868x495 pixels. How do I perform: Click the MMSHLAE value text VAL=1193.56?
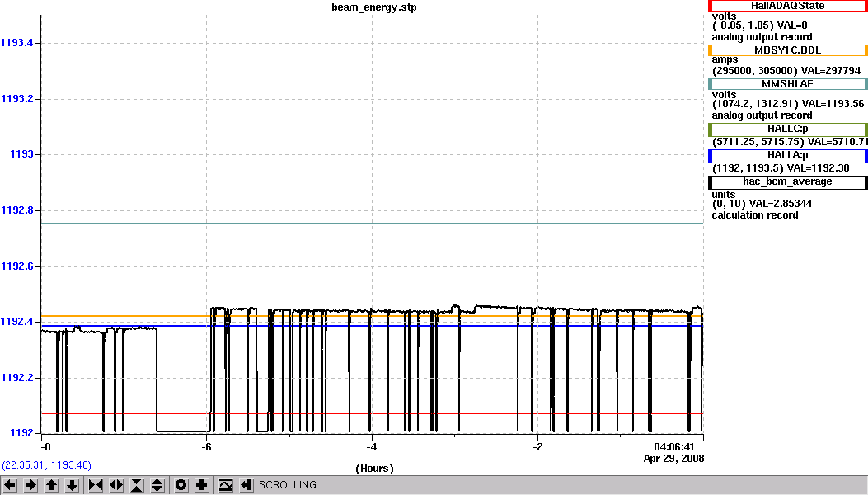(x=833, y=104)
